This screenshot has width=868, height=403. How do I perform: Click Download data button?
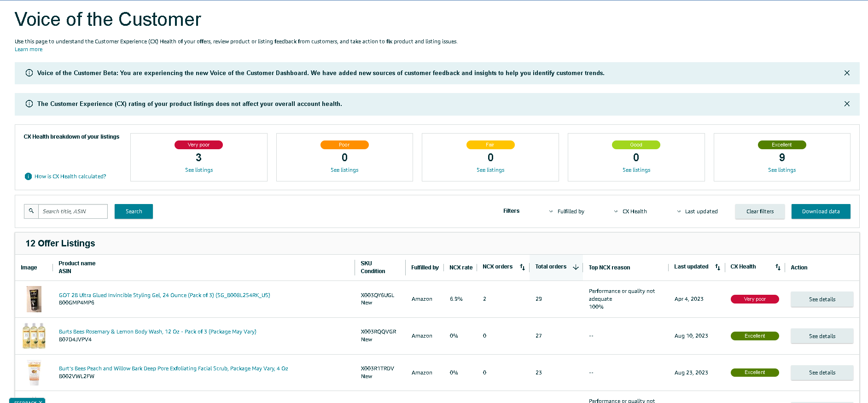coord(821,211)
